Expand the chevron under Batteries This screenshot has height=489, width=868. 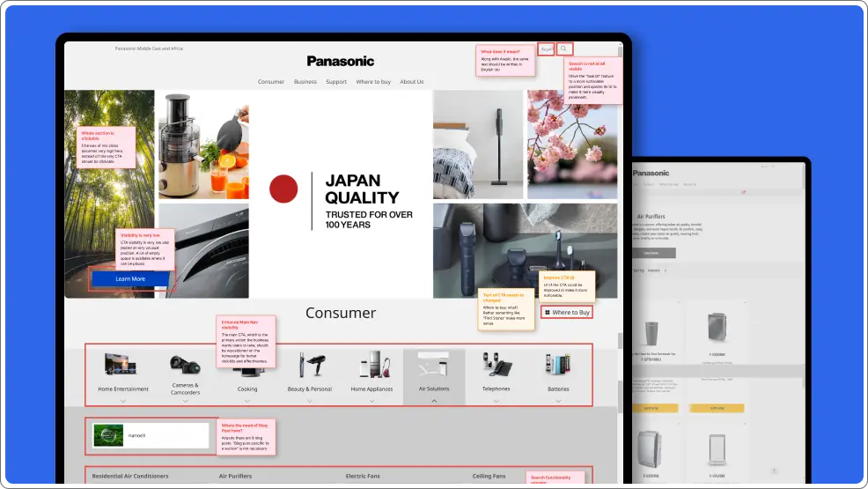coord(558,401)
